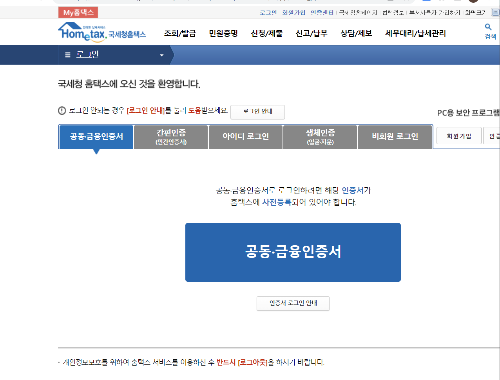Open the search magnifier icon

tap(488, 27)
